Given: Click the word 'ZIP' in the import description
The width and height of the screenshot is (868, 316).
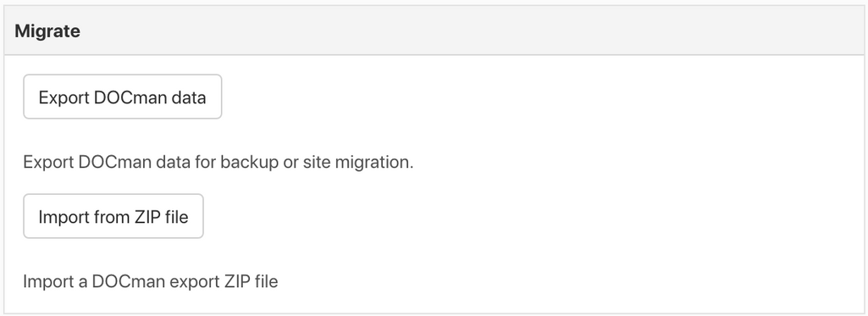Looking at the screenshot, I should (238, 281).
